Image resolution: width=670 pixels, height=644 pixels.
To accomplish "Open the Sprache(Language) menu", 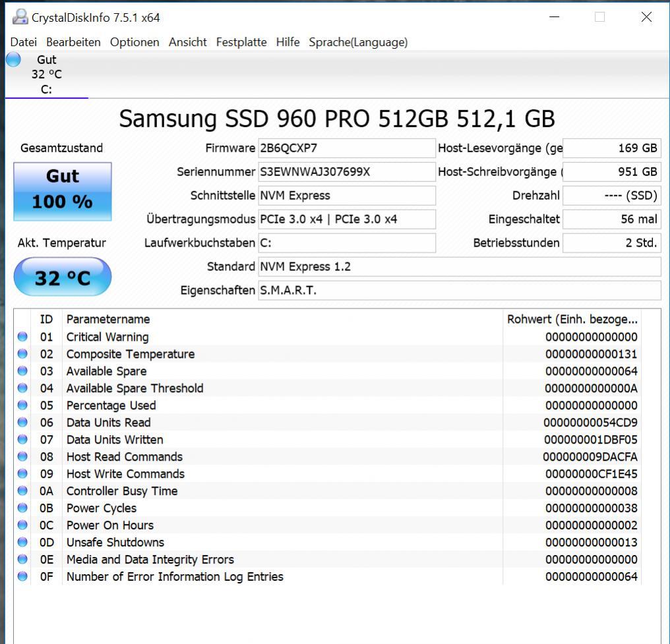I will tap(358, 42).
